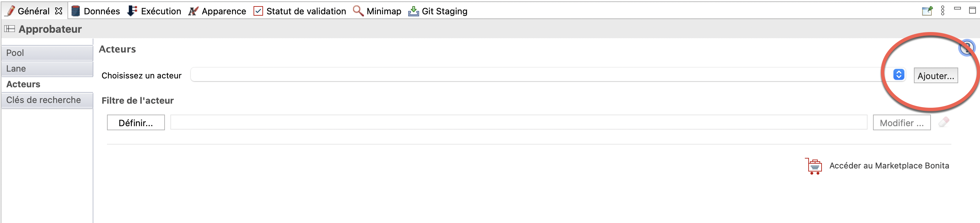Open the actor selection dropdown arrow
The width and height of the screenshot is (980, 223).
899,75
